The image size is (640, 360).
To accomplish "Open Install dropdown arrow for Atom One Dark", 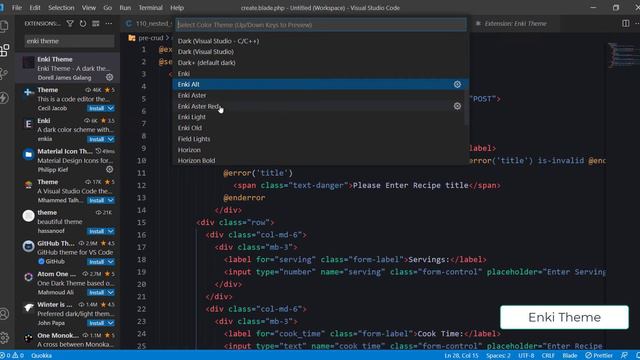I will 111,292.
